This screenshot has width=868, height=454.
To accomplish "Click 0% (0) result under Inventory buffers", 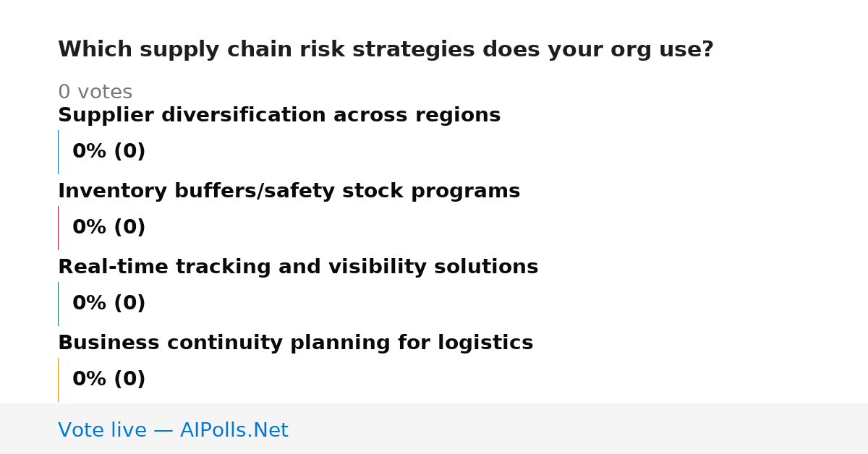I will 109,228.
